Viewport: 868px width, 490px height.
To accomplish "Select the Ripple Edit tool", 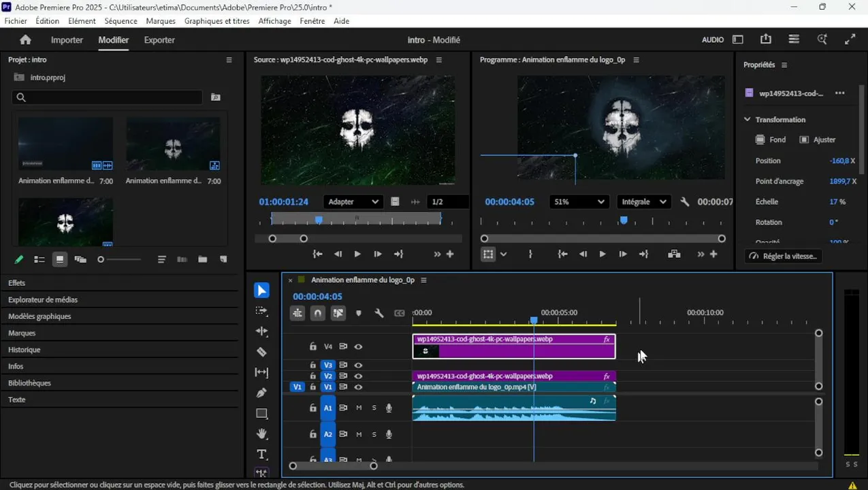I will click(x=261, y=331).
